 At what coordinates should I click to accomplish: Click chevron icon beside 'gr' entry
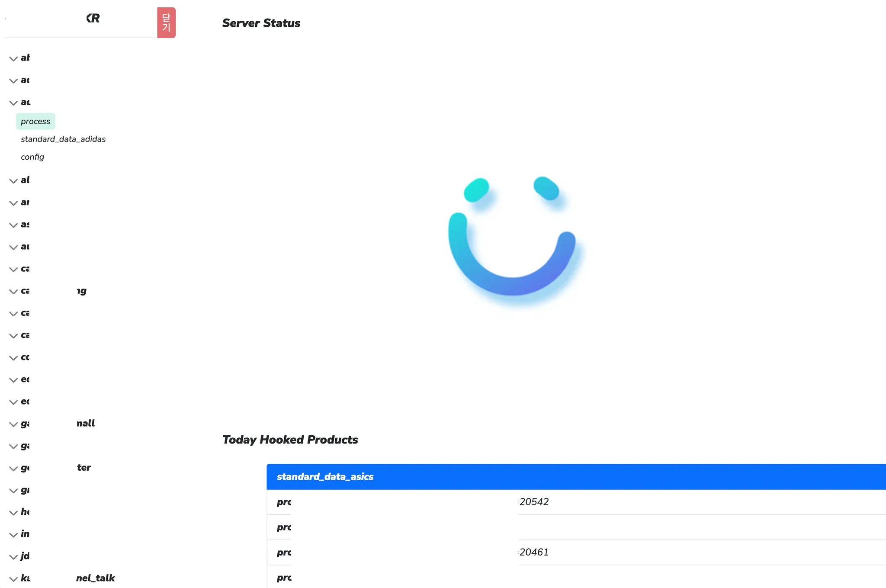point(13,491)
